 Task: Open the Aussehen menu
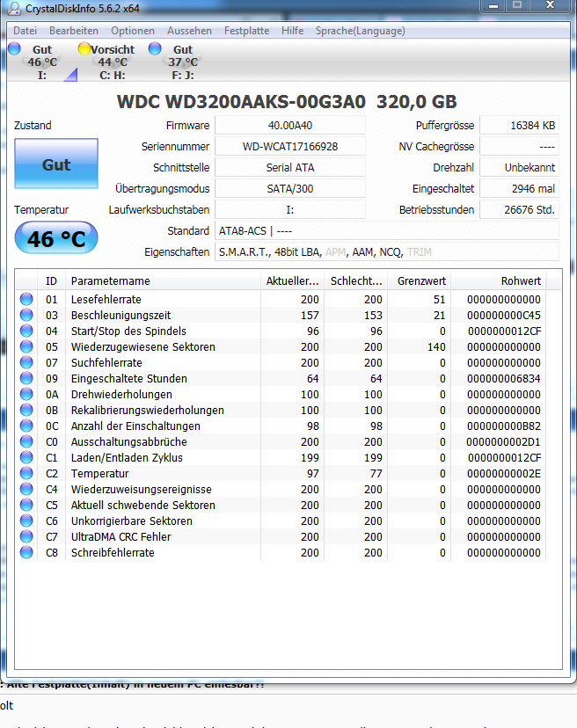[x=189, y=31]
